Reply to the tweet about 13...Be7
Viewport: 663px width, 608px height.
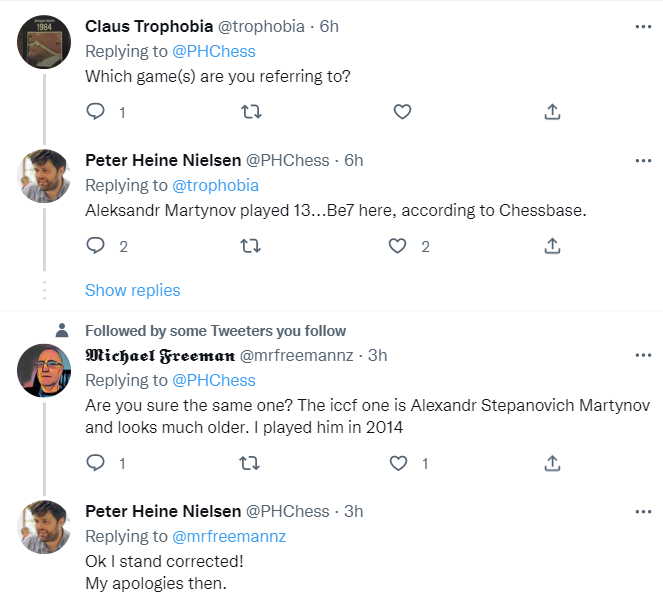(x=96, y=245)
